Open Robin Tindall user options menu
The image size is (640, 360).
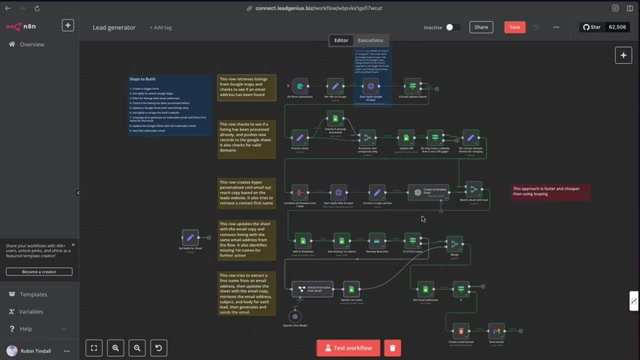[67, 351]
